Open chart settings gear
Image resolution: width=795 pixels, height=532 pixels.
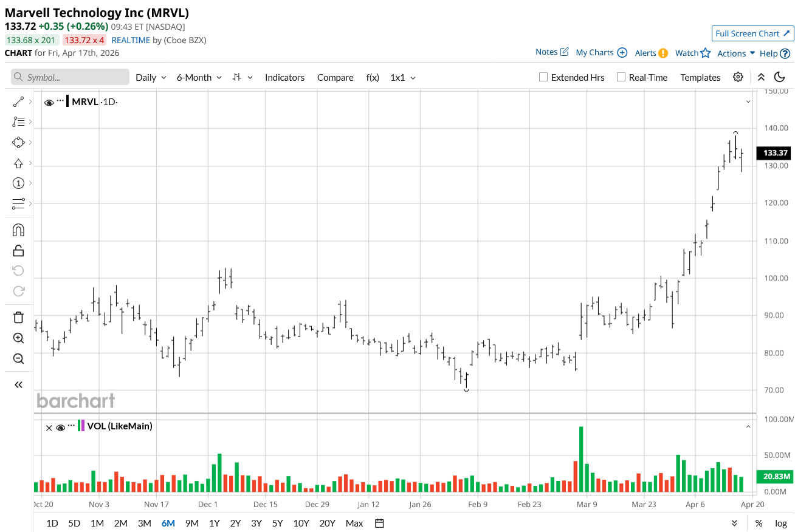tap(738, 77)
